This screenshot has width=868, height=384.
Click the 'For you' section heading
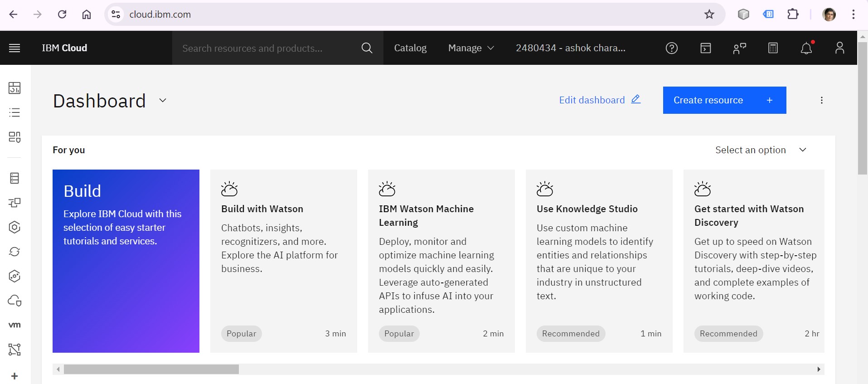click(69, 150)
